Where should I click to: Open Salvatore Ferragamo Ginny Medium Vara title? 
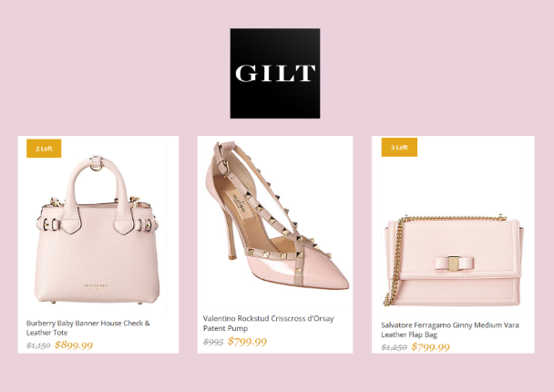pos(450,329)
